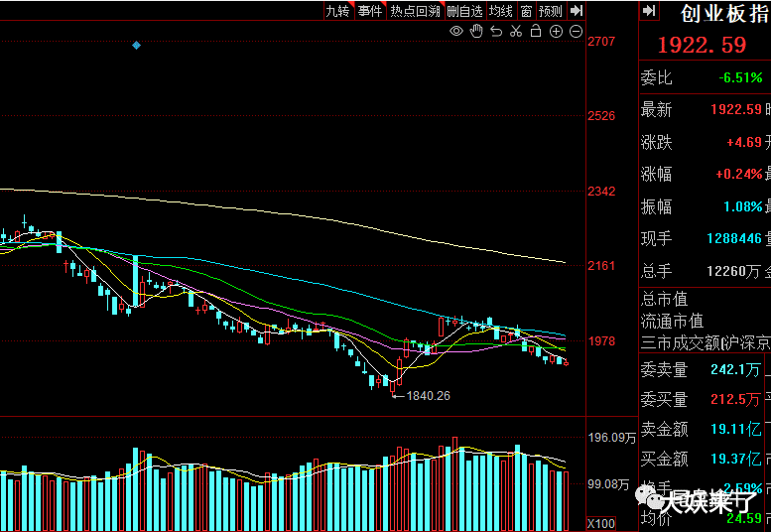Click the 2161 price axis label
771x532 pixels.
(x=601, y=266)
